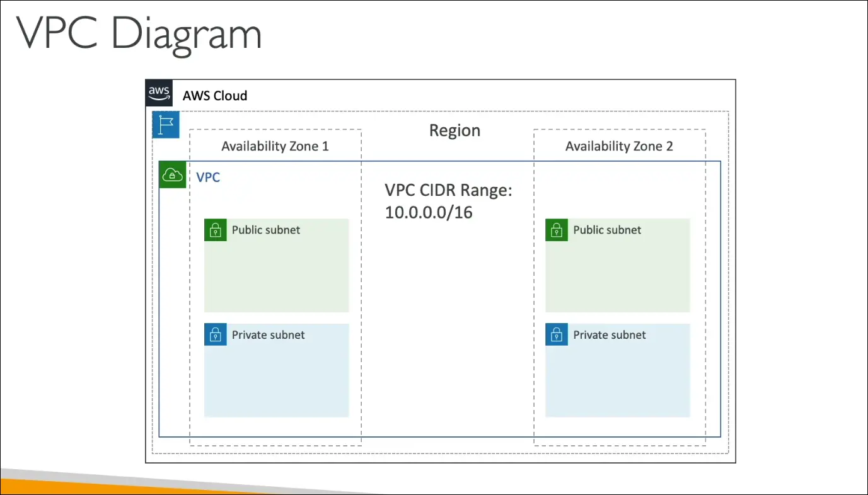Click Availability Zone 1 private subnet lock icon
The image size is (868, 495).
click(x=216, y=334)
